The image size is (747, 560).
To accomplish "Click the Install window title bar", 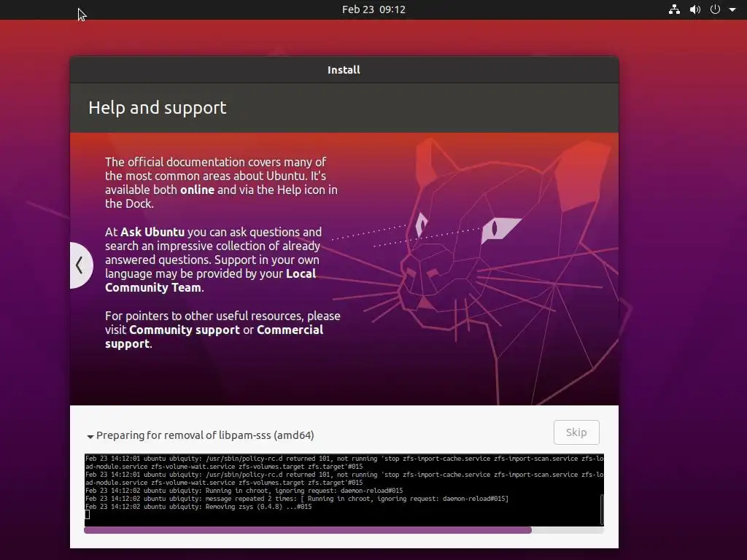I will [344, 70].
